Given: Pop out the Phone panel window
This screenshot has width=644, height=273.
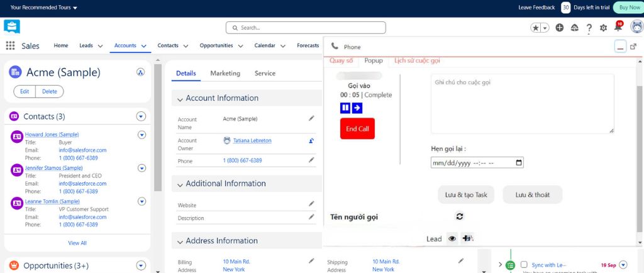Looking at the screenshot, I should (x=633, y=47).
